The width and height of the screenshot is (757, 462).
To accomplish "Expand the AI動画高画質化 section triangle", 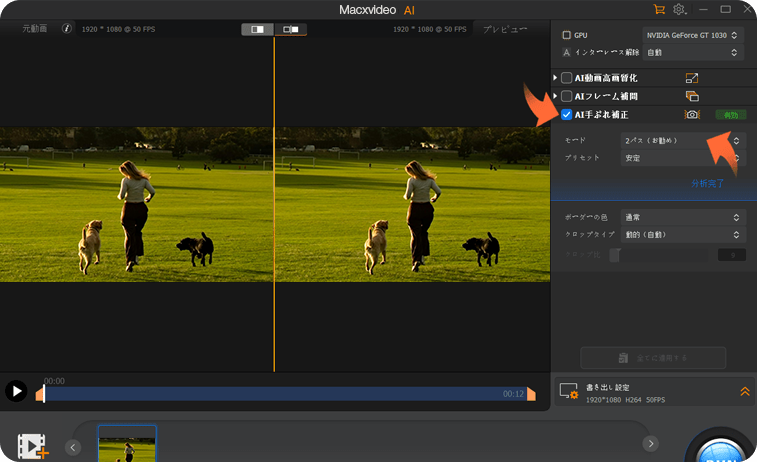I will pyautogui.click(x=555, y=77).
